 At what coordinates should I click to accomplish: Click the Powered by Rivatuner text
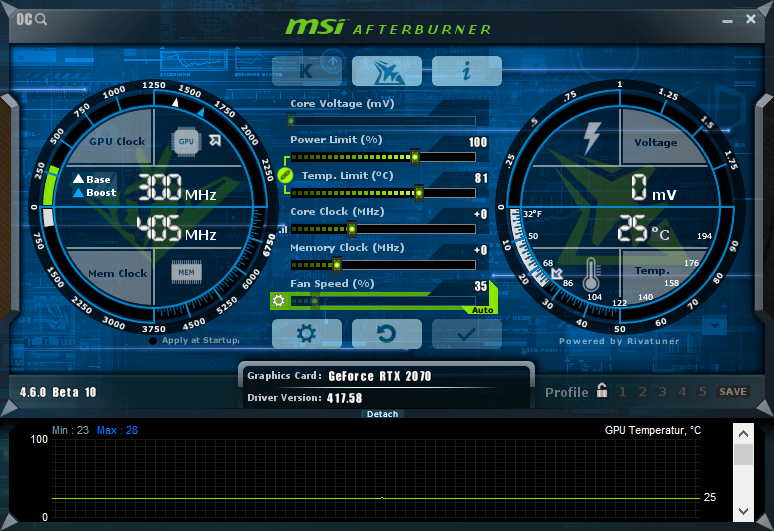tap(619, 341)
